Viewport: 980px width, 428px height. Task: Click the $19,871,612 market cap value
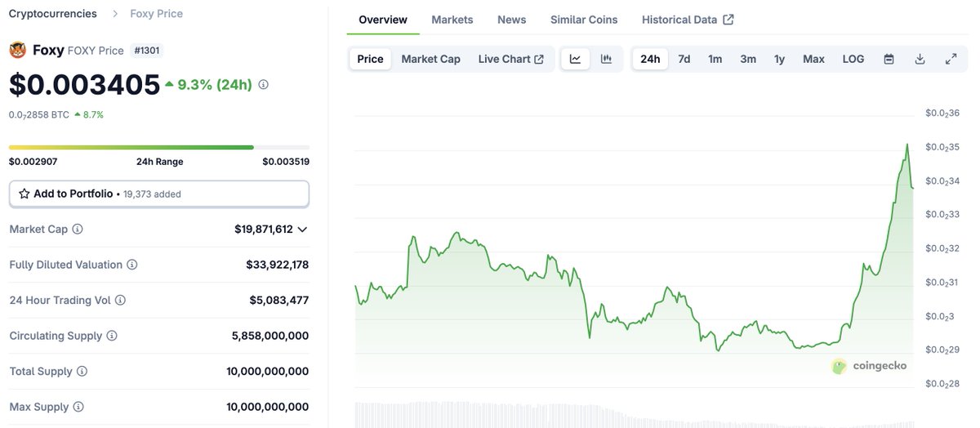(x=264, y=230)
